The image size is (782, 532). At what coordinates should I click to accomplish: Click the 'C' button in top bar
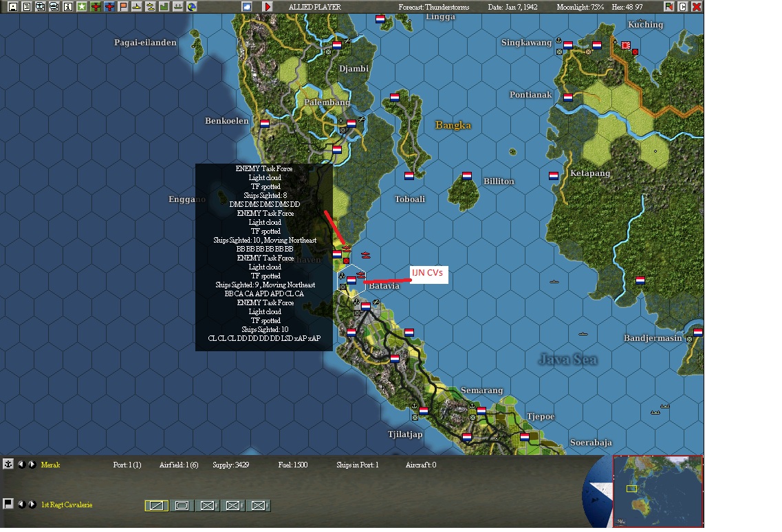683,6
